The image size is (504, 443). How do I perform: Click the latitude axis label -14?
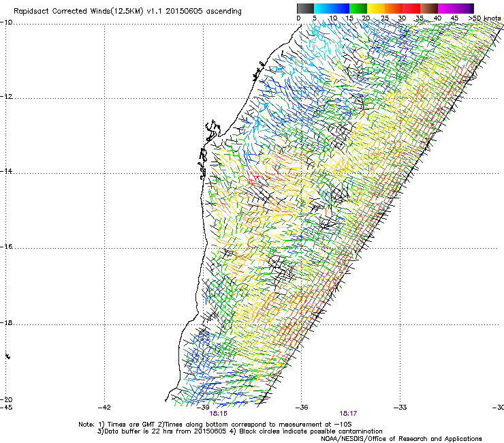6,171
